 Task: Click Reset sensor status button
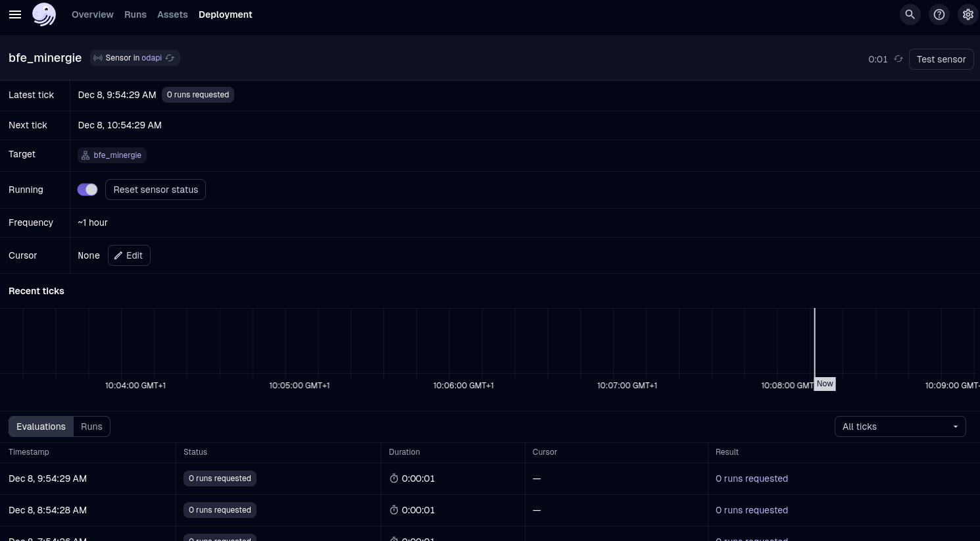[x=155, y=190]
